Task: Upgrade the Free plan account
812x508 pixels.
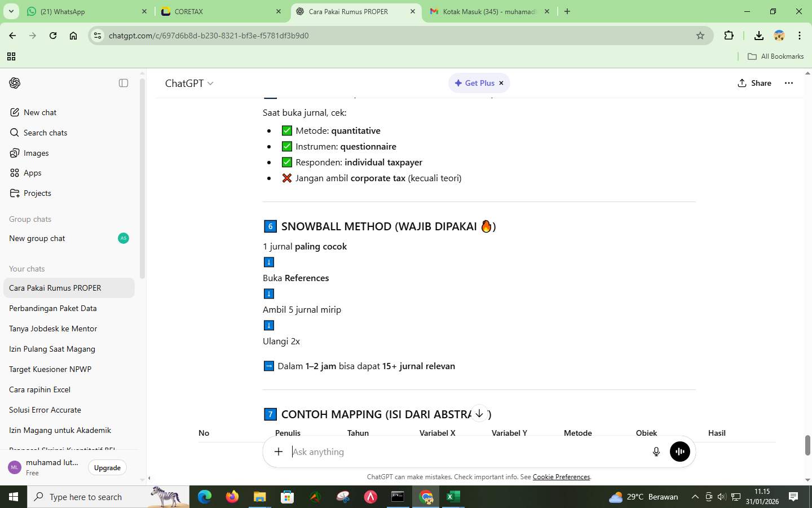Action: (107, 467)
